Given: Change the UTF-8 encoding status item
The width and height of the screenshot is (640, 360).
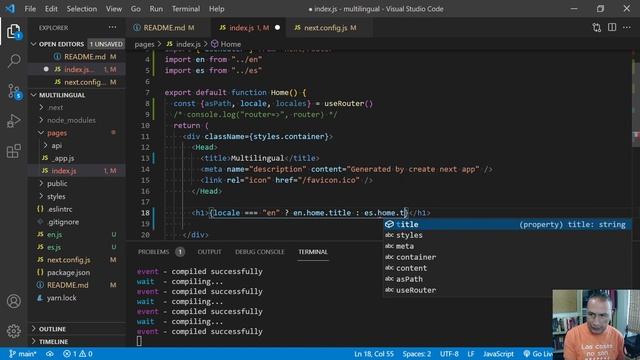Looking at the screenshot, I should (449, 354).
